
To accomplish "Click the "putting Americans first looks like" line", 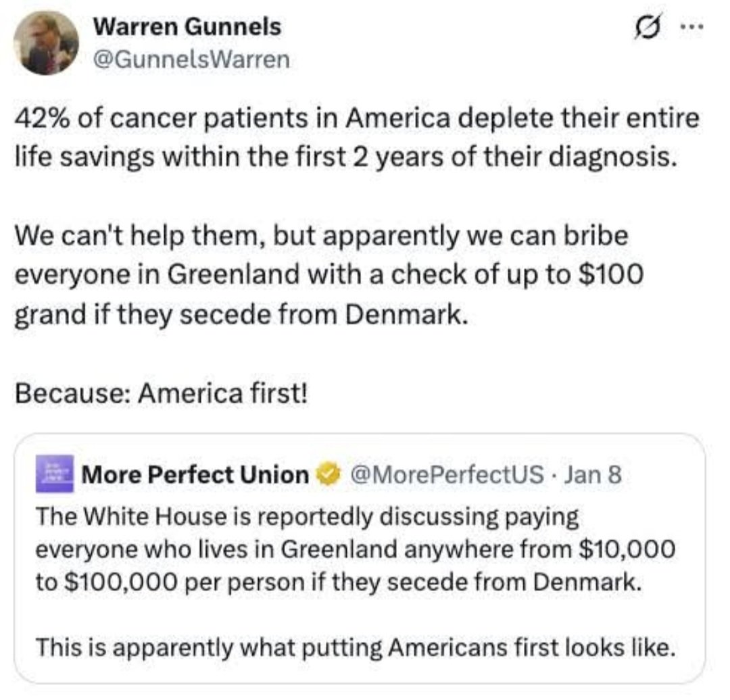I will click(x=356, y=647).
